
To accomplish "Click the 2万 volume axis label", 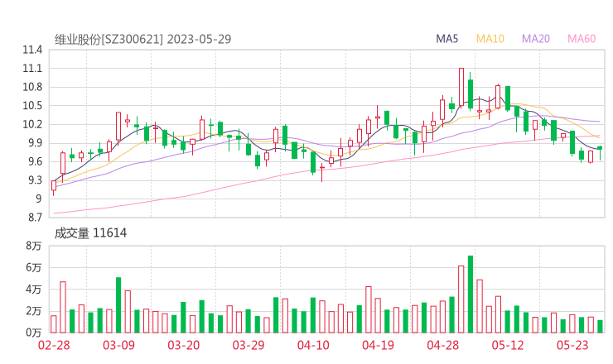I will coord(34,311).
